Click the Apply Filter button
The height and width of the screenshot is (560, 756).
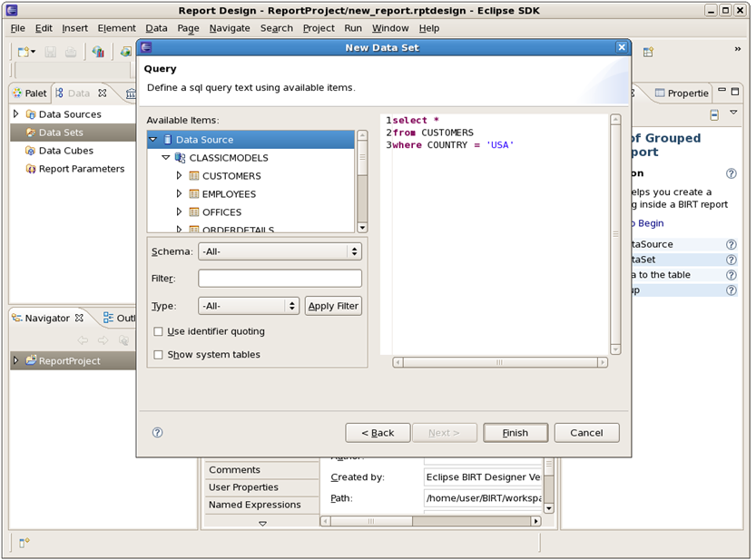(333, 306)
